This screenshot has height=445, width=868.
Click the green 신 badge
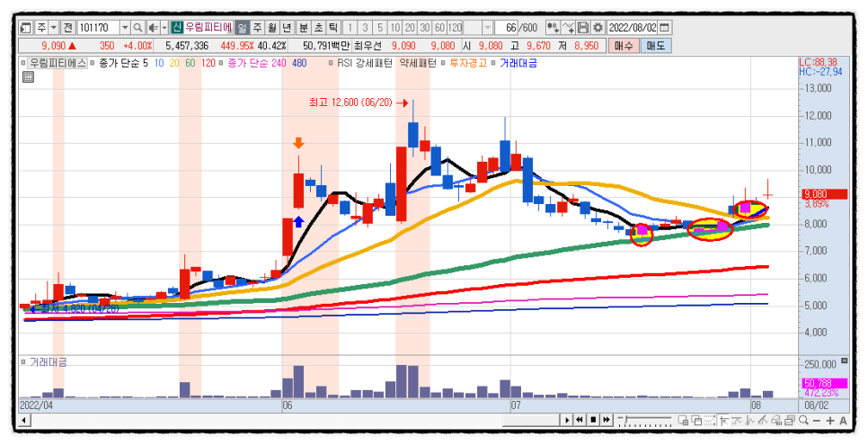tap(177, 27)
